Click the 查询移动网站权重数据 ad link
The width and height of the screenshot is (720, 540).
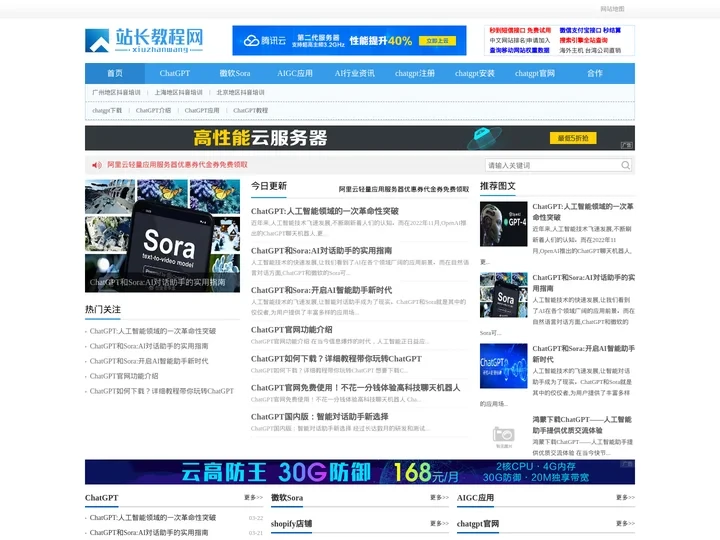point(519,51)
